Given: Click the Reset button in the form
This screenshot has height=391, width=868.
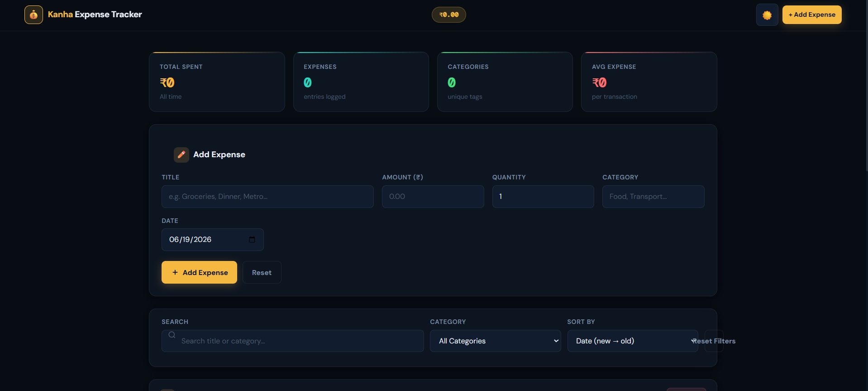Looking at the screenshot, I should [262, 272].
